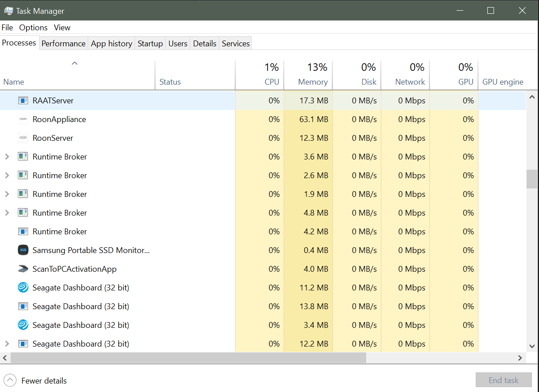
Task: Click the vertical scrollbar down arrow
Action: point(532,346)
